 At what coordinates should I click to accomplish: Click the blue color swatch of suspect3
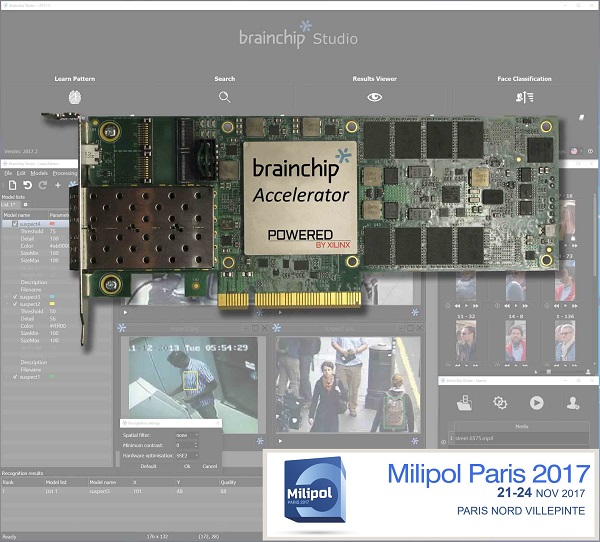pos(52,297)
